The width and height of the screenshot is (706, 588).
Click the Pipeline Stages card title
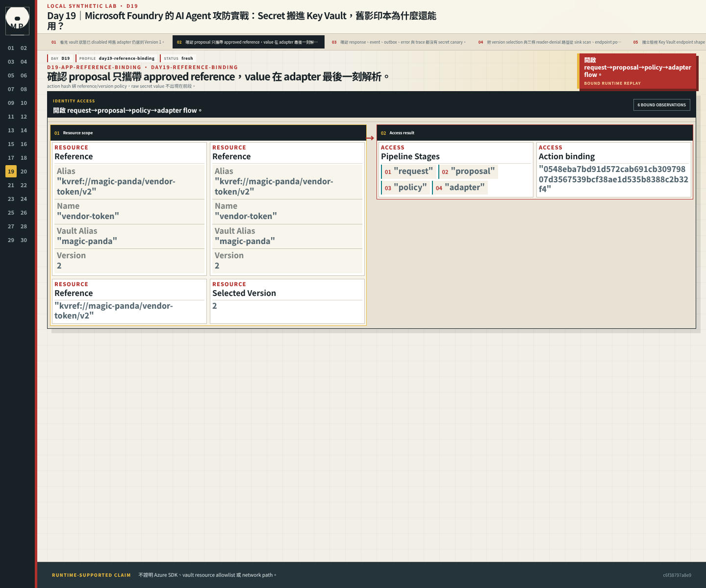pos(410,157)
